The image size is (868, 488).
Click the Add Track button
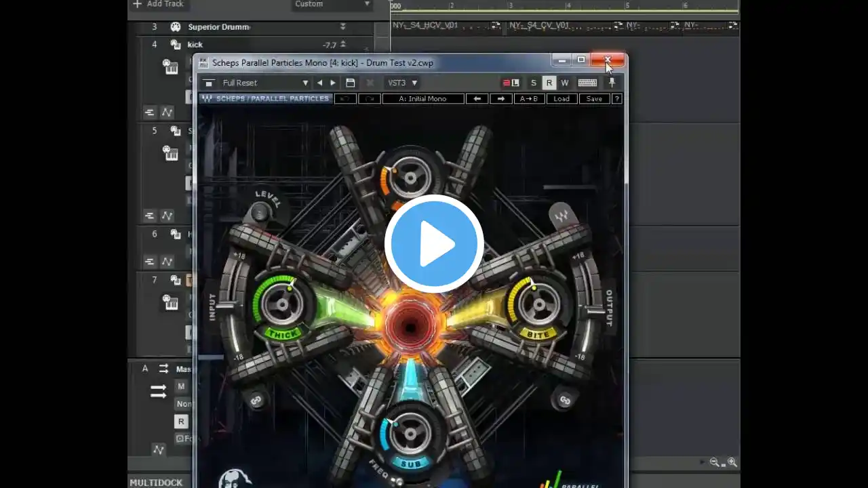click(x=158, y=4)
